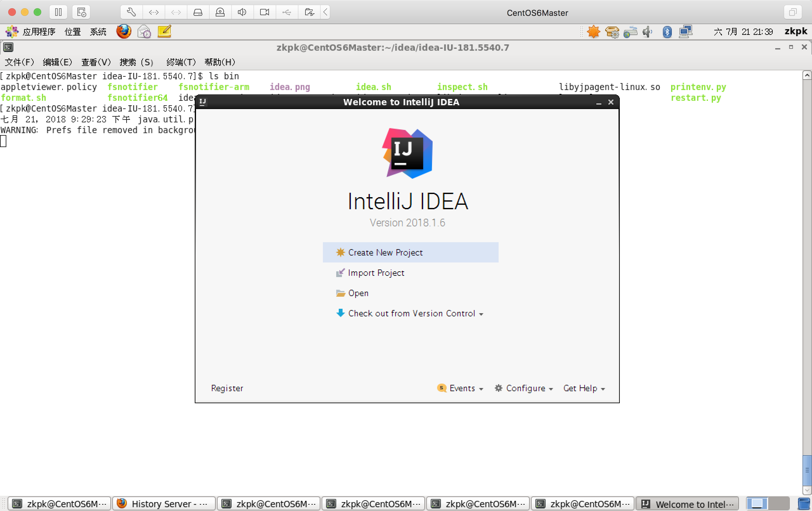
Task: Click the Bluetooth tray icon
Action: click(667, 32)
